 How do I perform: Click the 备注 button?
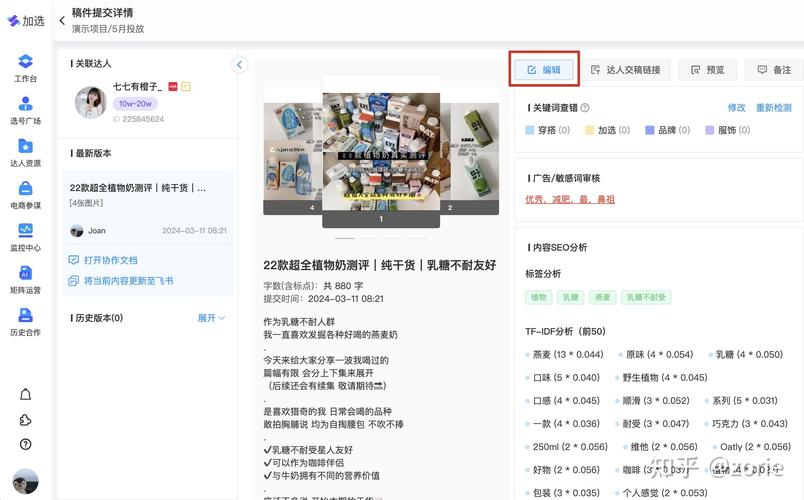pos(774,70)
